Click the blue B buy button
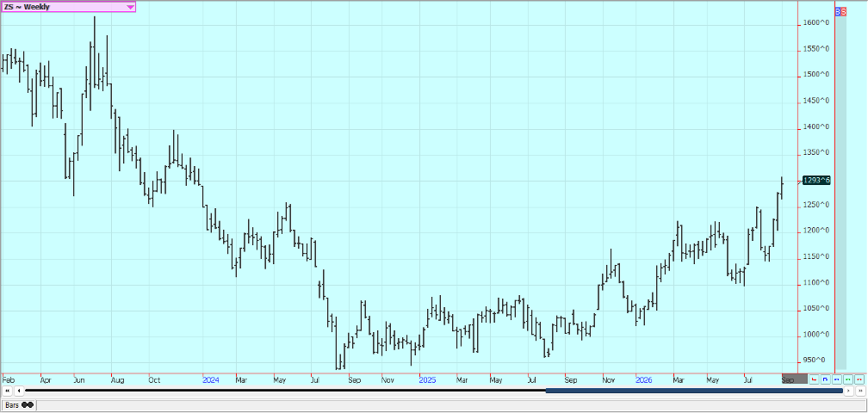868x413 pixels. [x=838, y=11]
